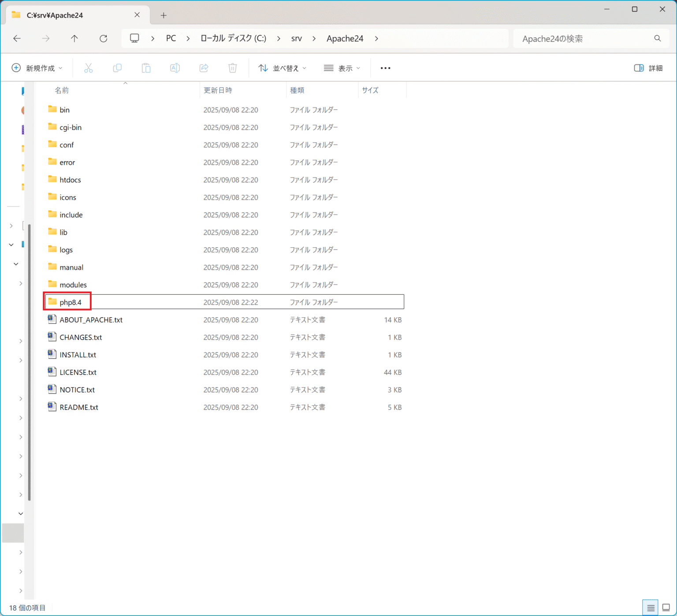Switch to large thumbnails view in status bar
Screen dimensions: 677x616
(x=666, y=608)
